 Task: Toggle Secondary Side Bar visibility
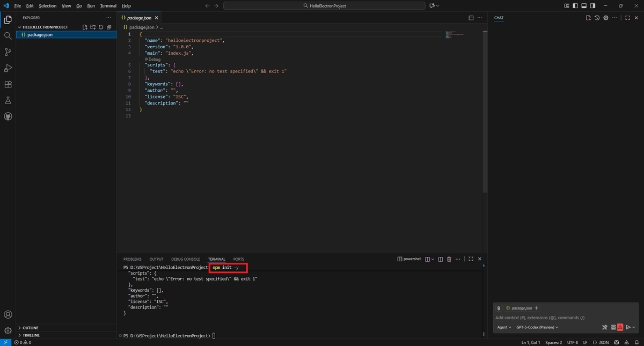(x=592, y=5)
